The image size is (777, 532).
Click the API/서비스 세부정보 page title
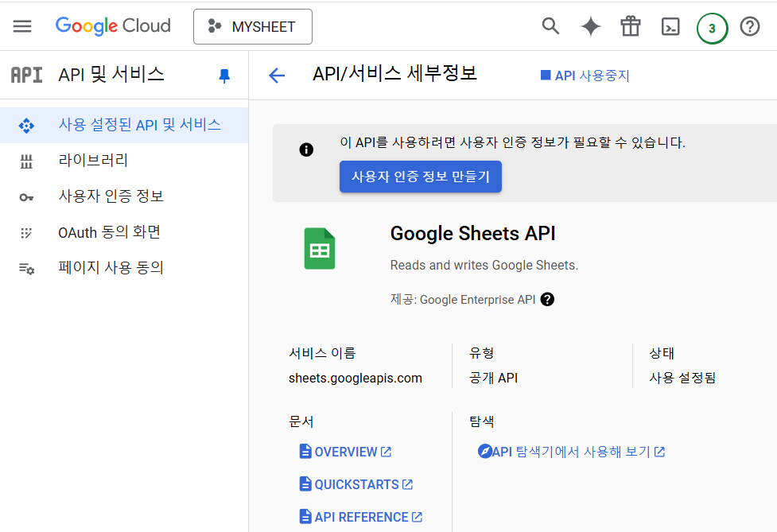coord(394,74)
